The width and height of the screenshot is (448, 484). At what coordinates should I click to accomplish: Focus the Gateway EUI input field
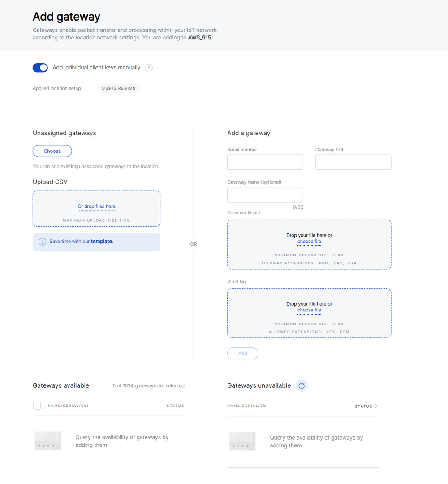coord(353,162)
